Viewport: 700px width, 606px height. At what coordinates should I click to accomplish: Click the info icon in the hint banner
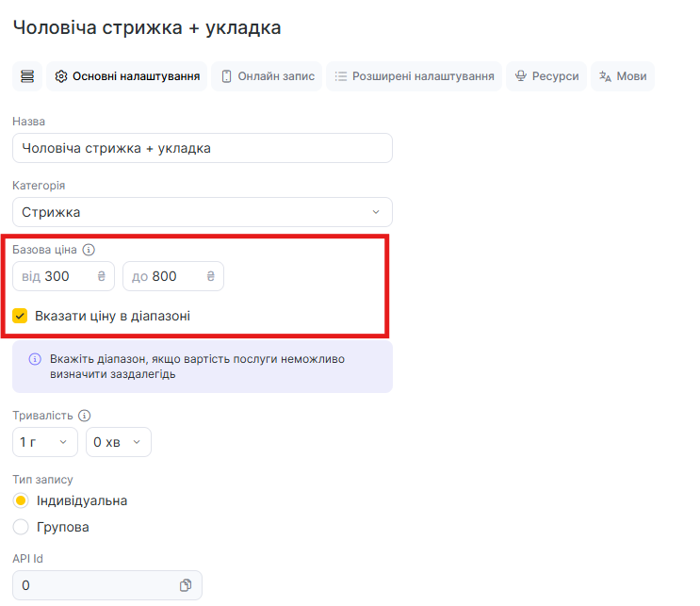[x=35, y=359]
